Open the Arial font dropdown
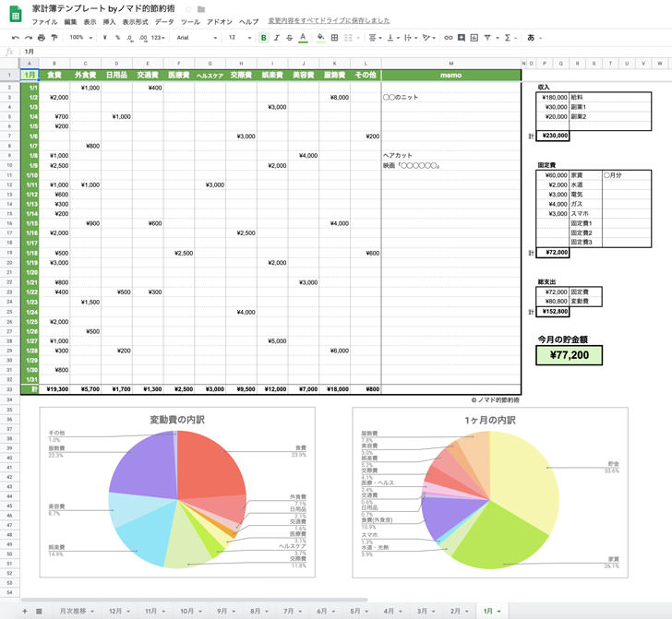Screen dimensions: 672x619 click(194, 38)
